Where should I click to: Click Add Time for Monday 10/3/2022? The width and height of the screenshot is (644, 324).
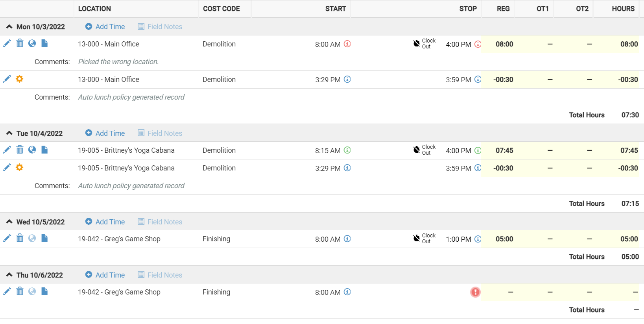(x=105, y=27)
